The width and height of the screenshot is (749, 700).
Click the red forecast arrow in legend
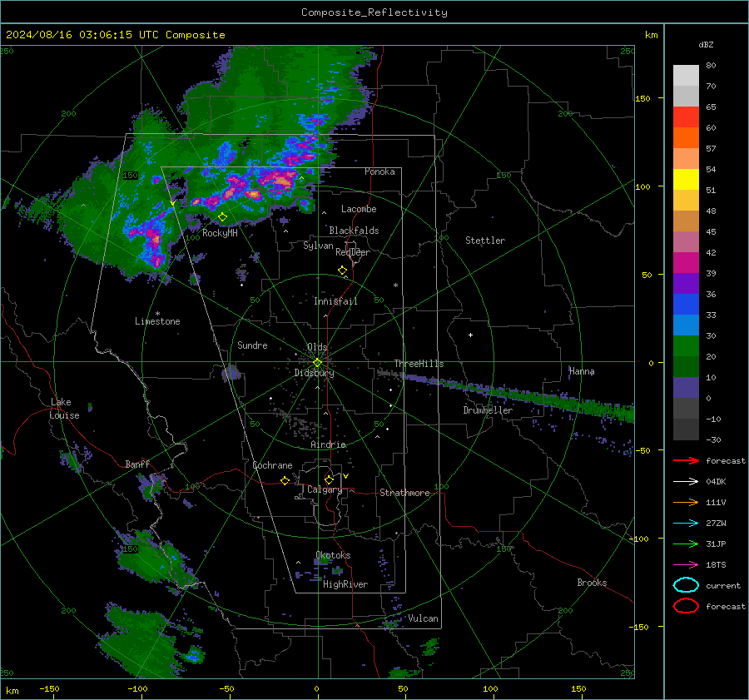point(686,460)
